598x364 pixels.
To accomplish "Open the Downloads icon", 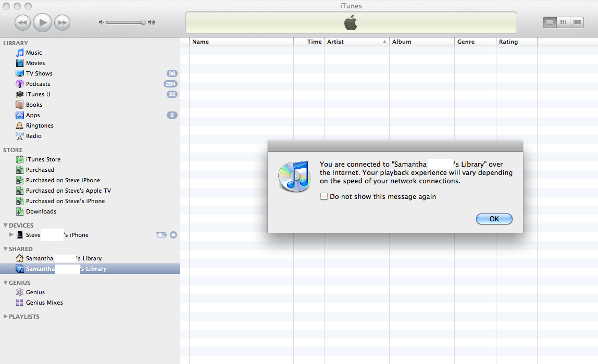I will click(x=19, y=211).
